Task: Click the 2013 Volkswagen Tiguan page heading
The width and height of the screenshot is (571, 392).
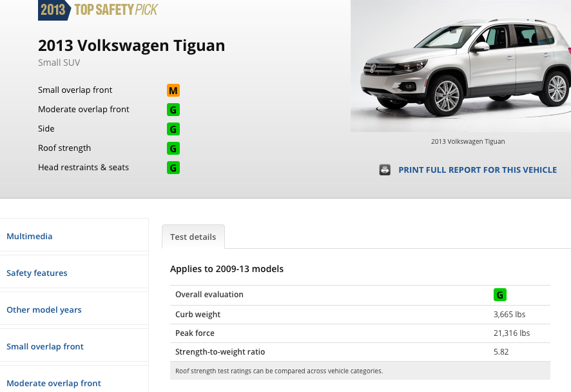Action: 131,46
